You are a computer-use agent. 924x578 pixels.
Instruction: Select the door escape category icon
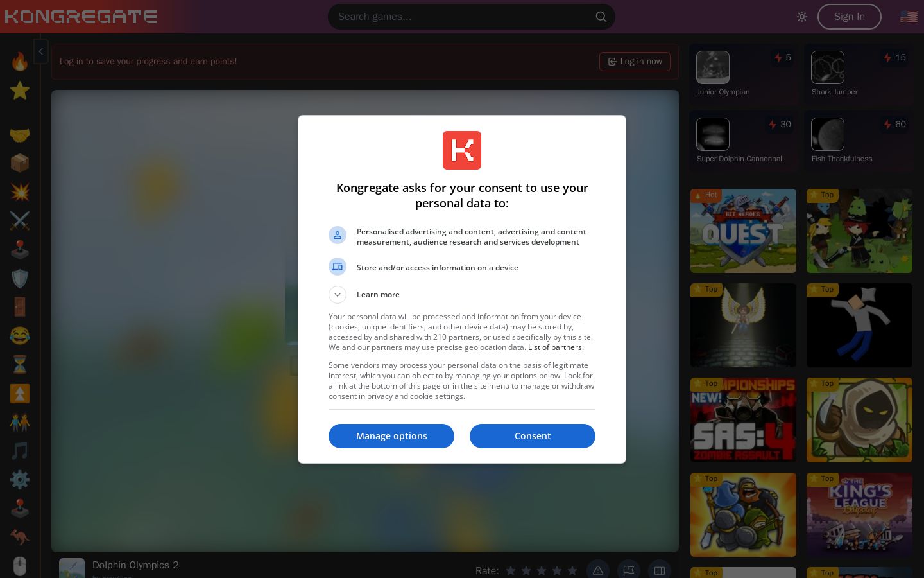click(x=20, y=307)
